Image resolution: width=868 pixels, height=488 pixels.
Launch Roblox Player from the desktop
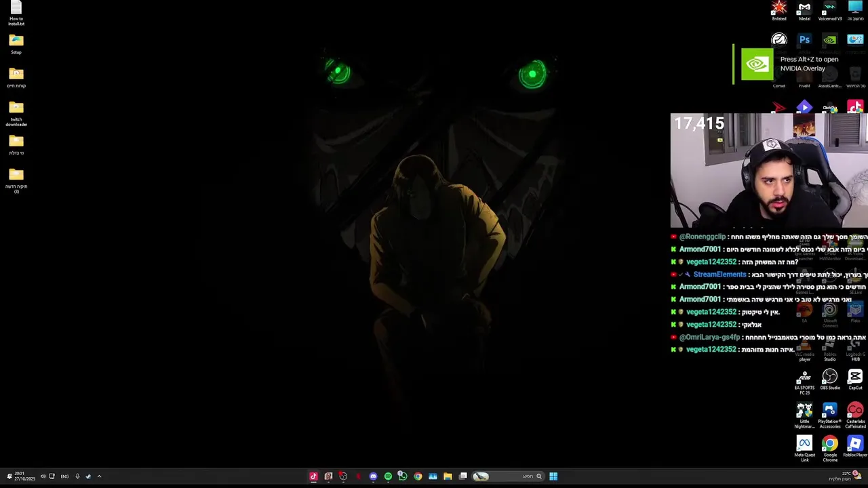tap(855, 447)
